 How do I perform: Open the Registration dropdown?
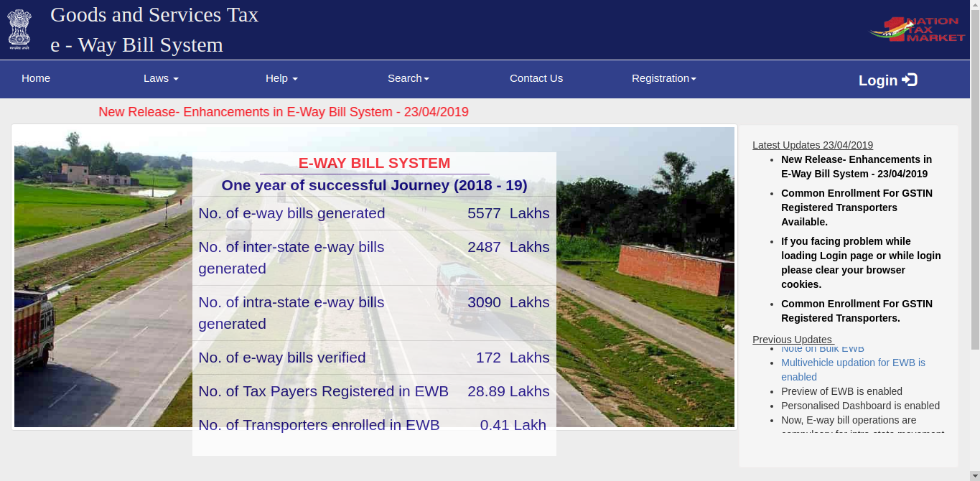pyautogui.click(x=663, y=78)
